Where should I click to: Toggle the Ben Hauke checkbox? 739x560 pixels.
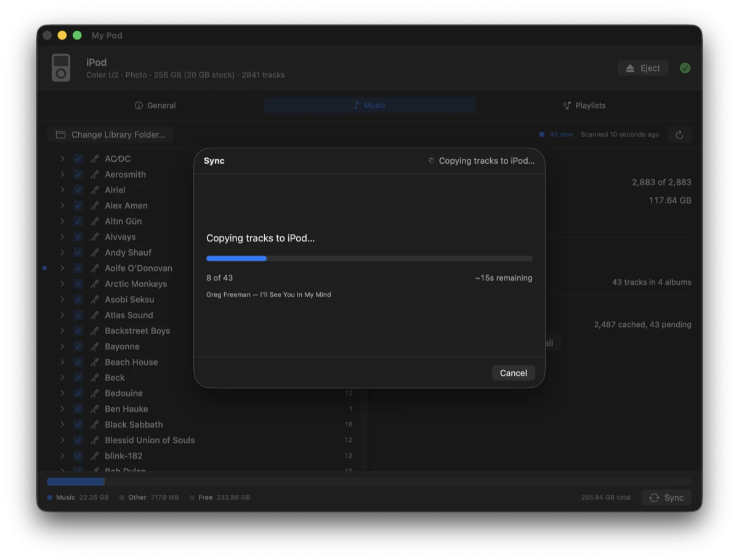(78, 409)
